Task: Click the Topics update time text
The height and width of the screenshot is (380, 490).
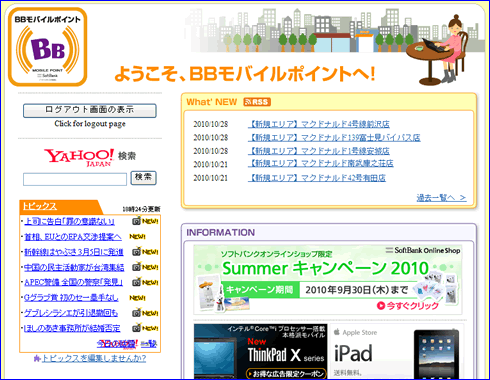Action: tap(141, 209)
